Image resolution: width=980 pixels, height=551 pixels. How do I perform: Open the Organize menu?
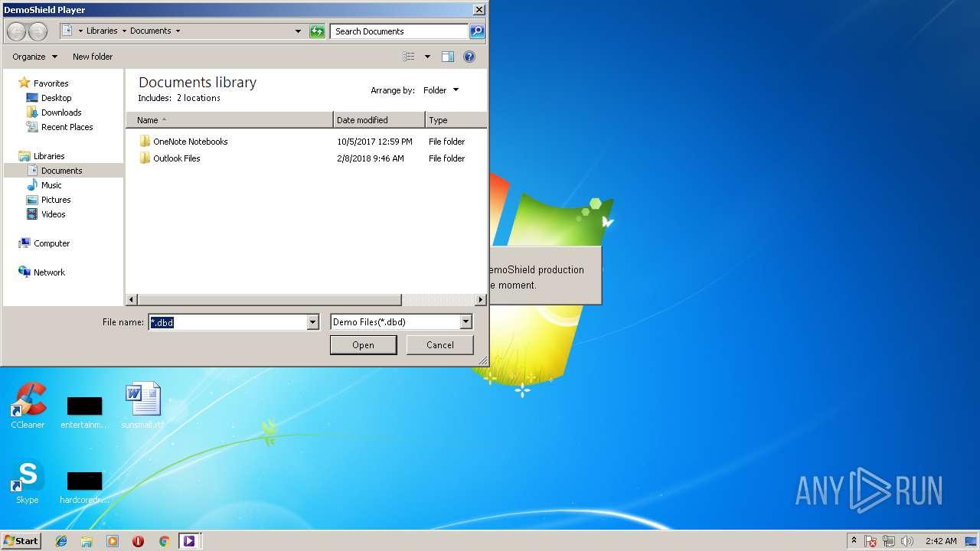point(34,57)
